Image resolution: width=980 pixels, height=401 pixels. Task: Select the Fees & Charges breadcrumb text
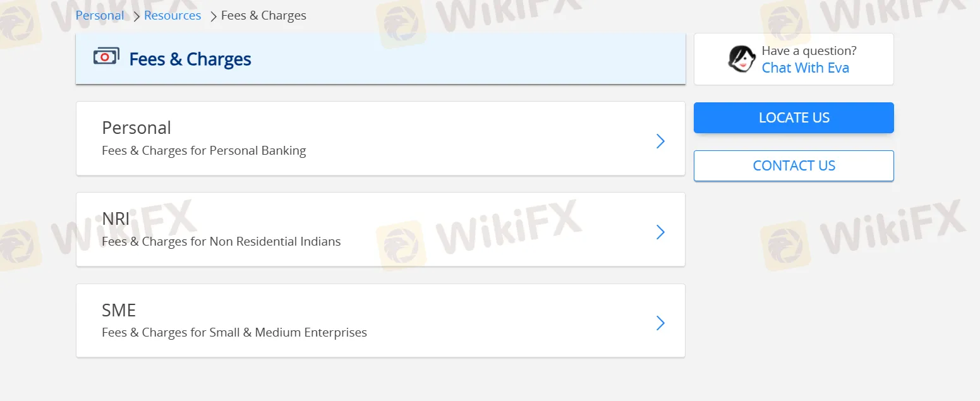coord(263,15)
